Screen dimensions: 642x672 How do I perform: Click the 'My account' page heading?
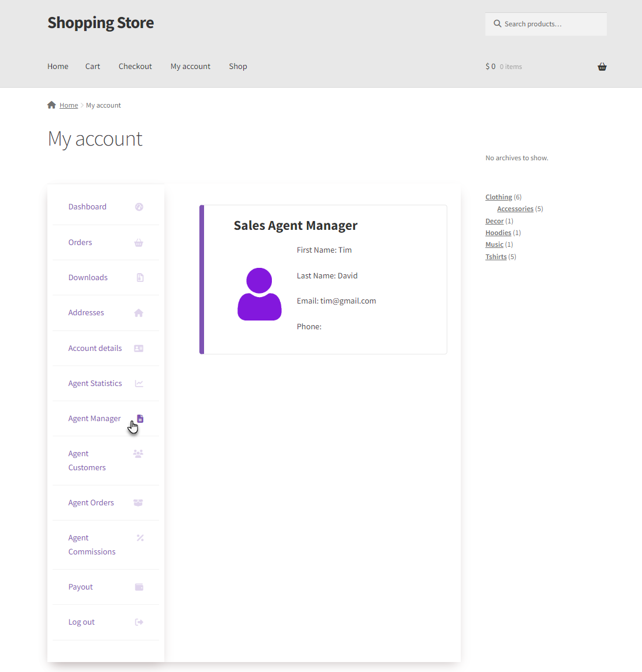click(x=95, y=139)
